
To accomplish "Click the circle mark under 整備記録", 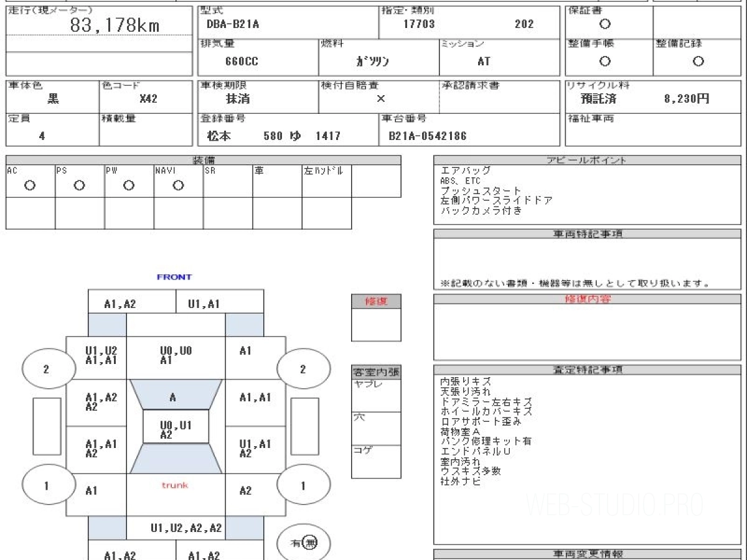I will 698,61.
